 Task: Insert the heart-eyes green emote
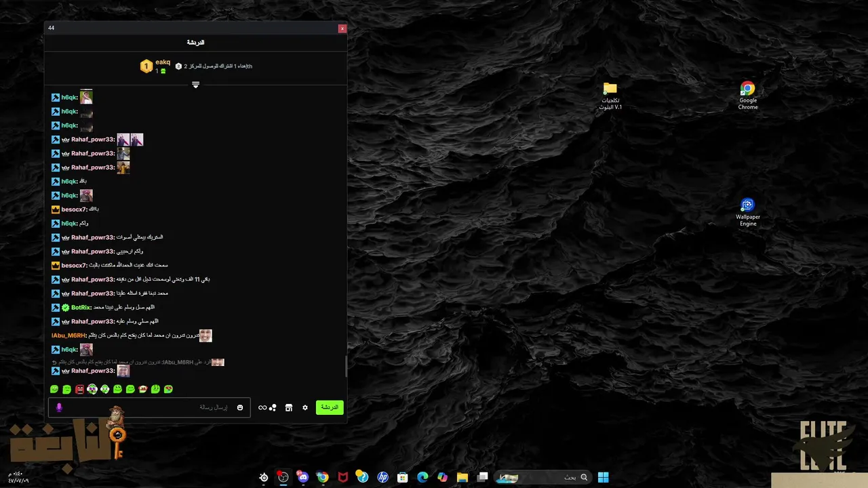(168, 389)
